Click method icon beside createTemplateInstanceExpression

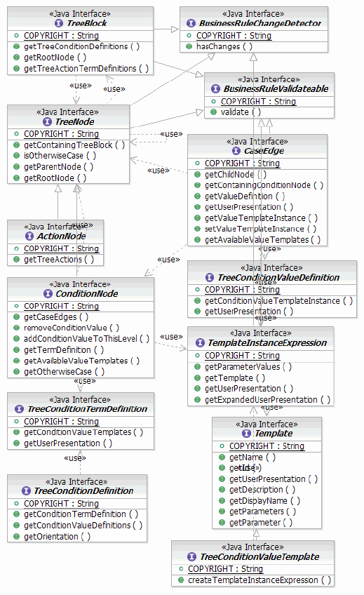pyautogui.click(x=181, y=580)
